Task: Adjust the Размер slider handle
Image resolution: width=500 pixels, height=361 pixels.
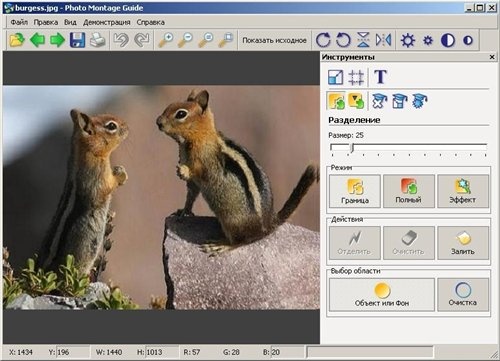Action: point(352,148)
